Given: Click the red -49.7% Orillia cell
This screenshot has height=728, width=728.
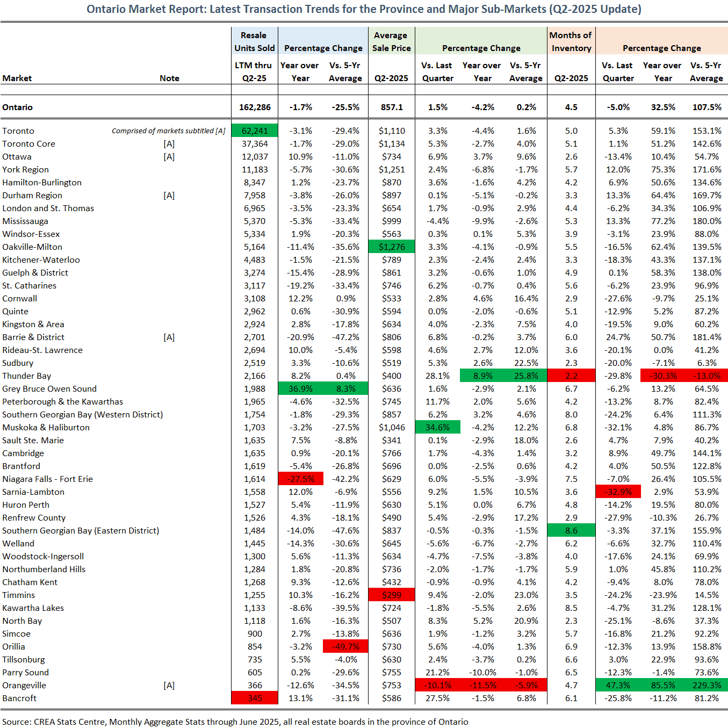Looking at the screenshot, I should click(345, 647).
